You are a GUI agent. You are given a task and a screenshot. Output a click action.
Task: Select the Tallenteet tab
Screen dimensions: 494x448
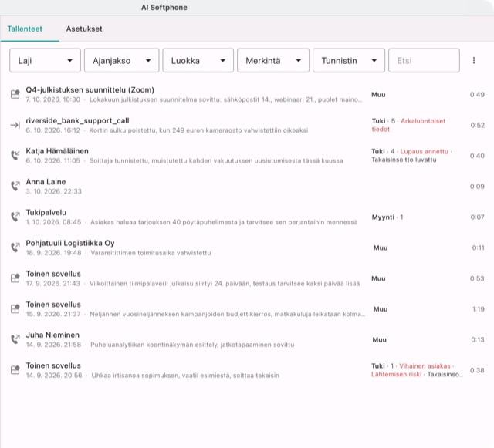point(25,29)
